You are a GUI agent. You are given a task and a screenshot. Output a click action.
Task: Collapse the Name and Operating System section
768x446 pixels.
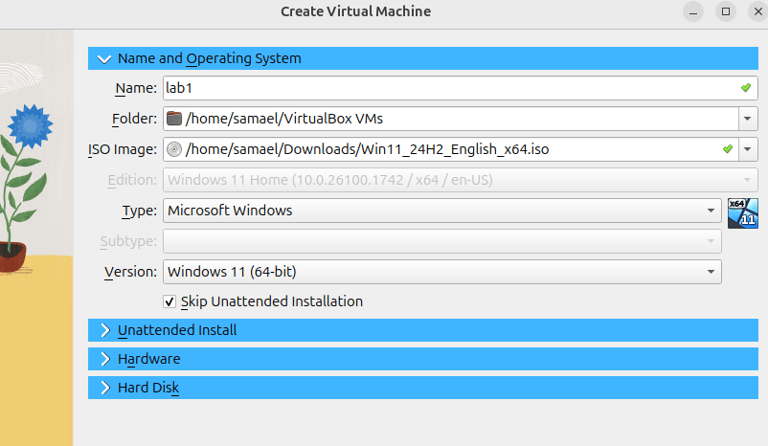(104, 58)
